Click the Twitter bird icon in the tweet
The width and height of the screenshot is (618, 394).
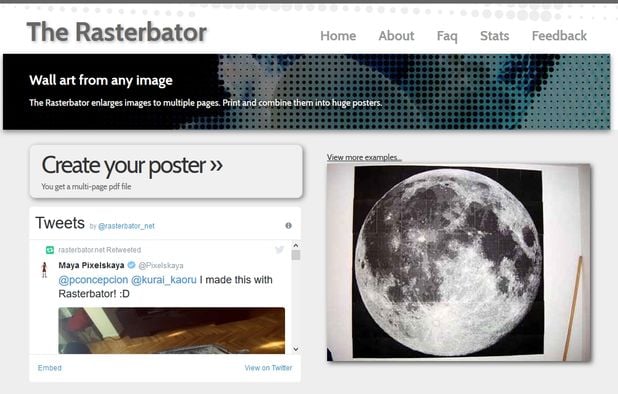coord(279,249)
